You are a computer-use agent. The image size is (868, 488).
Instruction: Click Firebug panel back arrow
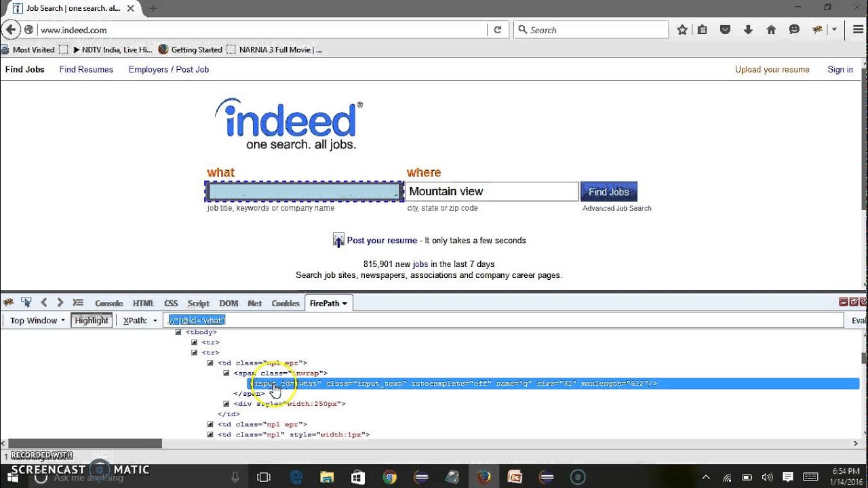click(x=43, y=303)
